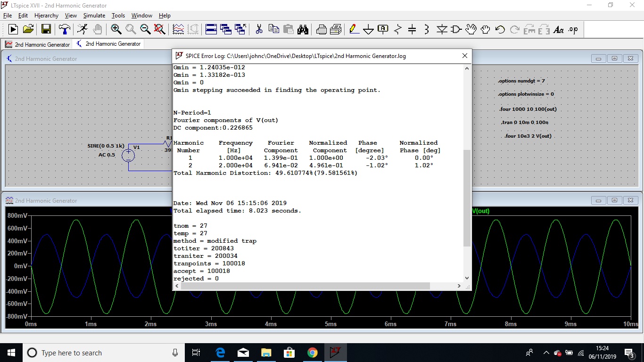Select the Inductor component tool
The image size is (644, 362).
[x=427, y=29]
